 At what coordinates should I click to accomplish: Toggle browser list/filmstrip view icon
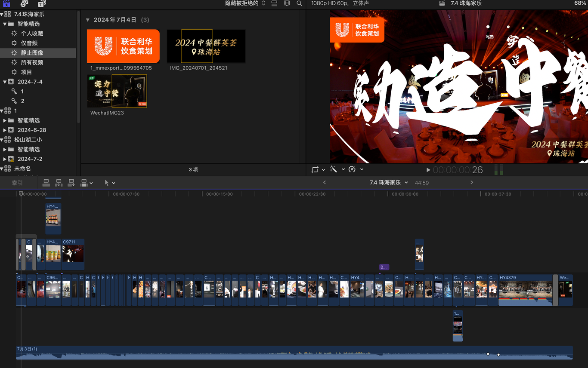(274, 3)
